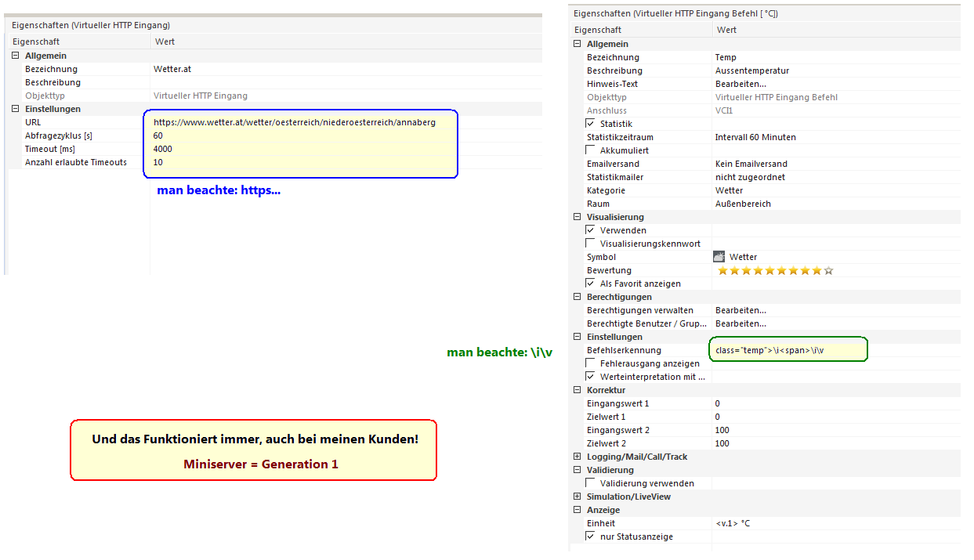The width and height of the screenshot is (974, 560).
Task: Click Bearbeiten... for Hinweis-Text
Action: tap(740, 84)
